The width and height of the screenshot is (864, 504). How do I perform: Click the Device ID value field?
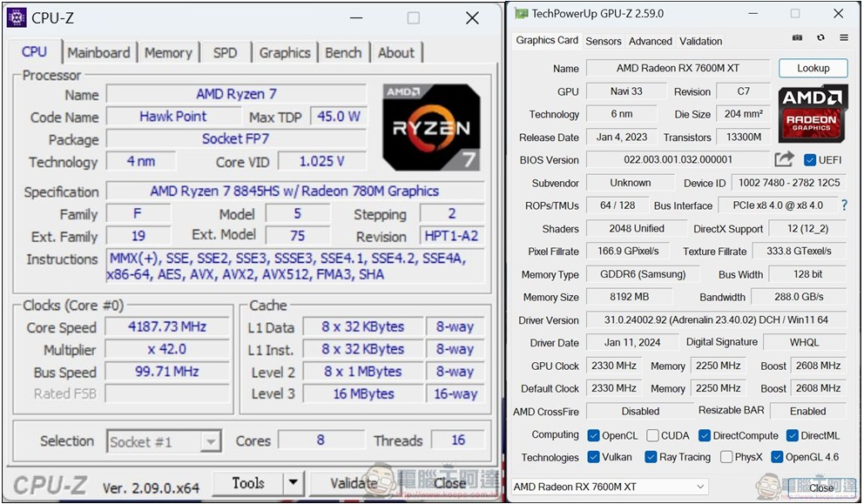(x=789, y=183)
